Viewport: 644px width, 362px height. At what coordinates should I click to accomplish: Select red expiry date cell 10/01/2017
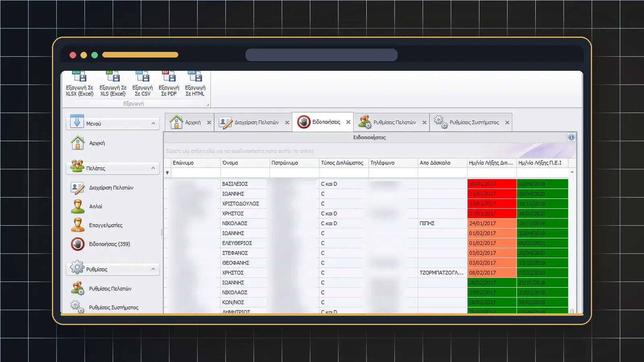pos(491,184)
